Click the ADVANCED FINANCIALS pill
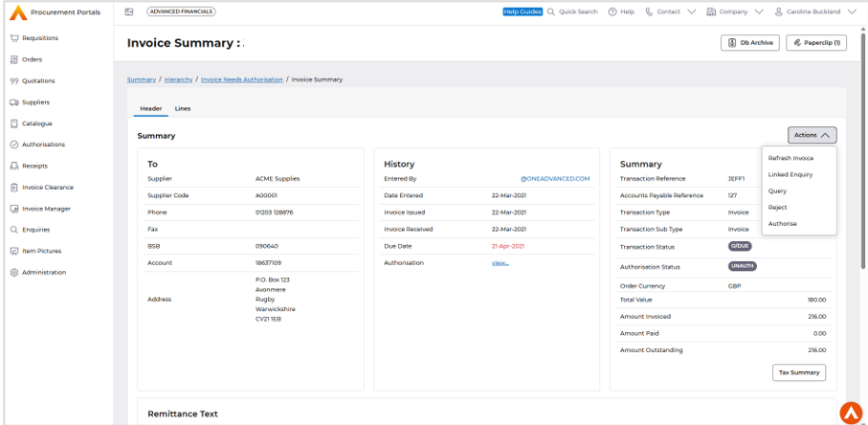Screen dimensions: 868x425 tap(181, 11)
